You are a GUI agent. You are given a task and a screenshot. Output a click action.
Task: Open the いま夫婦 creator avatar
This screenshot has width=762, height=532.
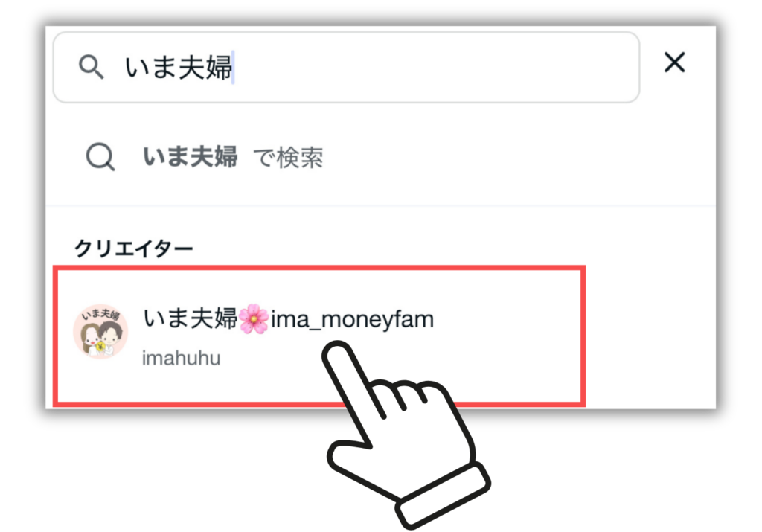(100, 332)
